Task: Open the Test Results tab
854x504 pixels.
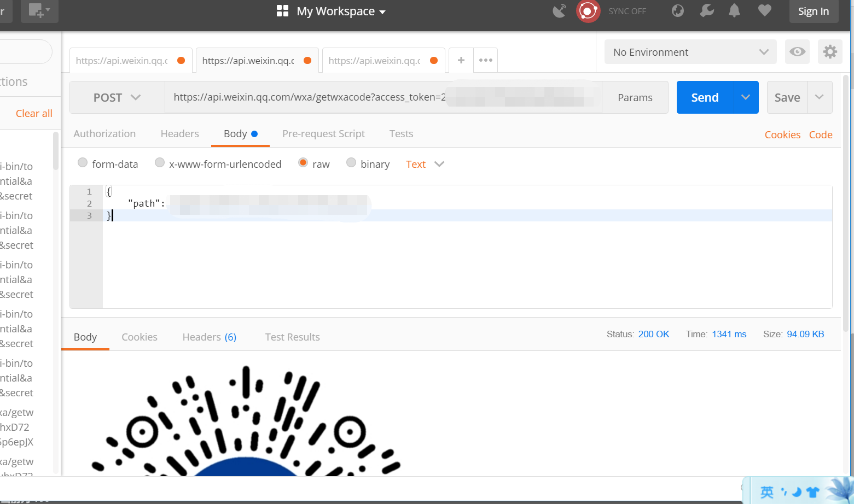Action: pos(292,337)
